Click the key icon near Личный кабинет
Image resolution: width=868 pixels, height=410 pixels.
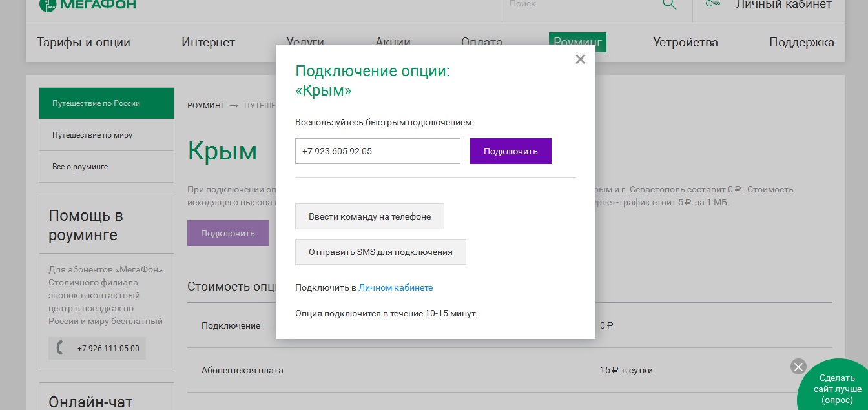[713, 5]
